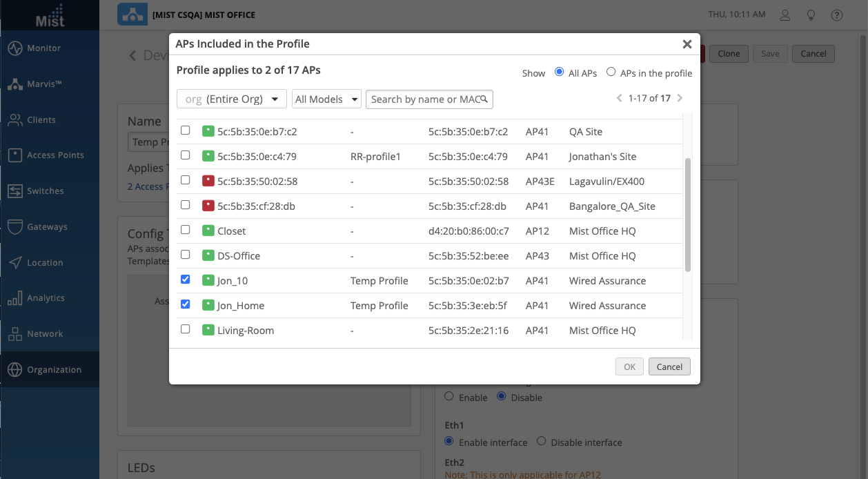Open the Access Points page
Image resolution: width=868 pixels, height=479 pixels.
point(55,155)
